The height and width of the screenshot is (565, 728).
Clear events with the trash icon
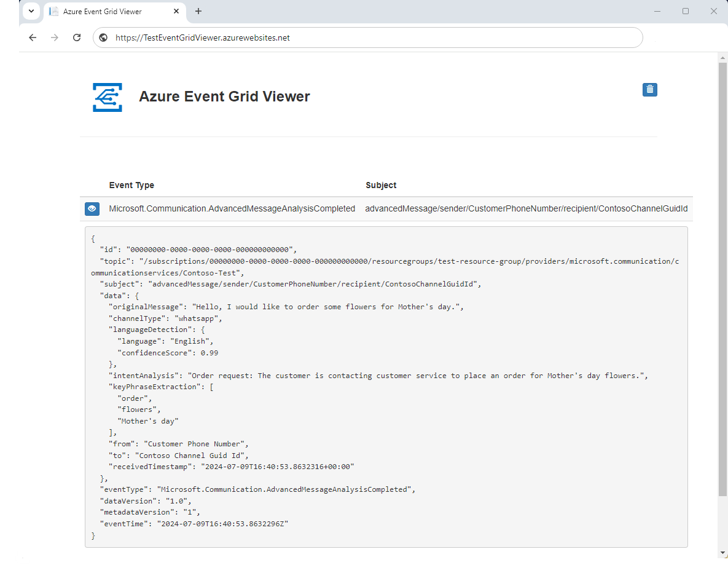click(649, 90)
